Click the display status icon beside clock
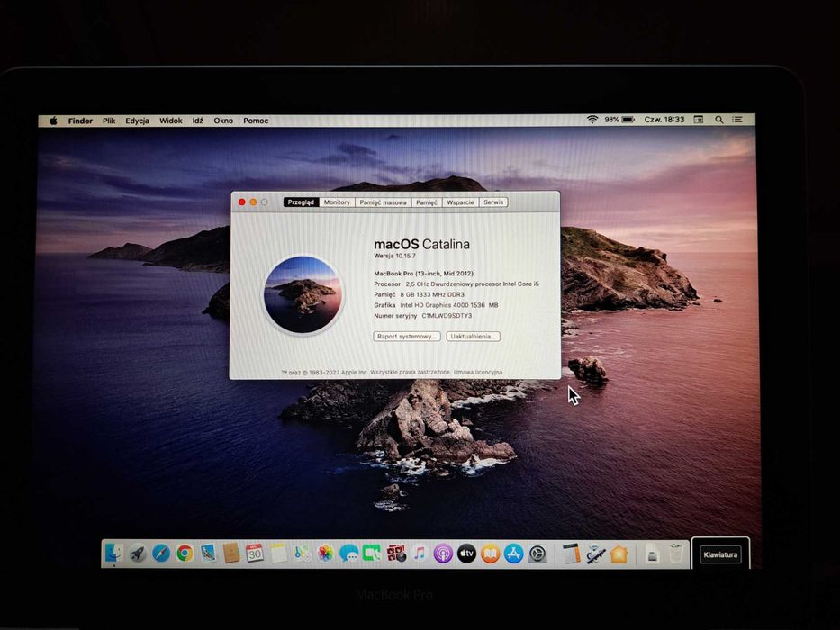 pyautogui.click(x=699, y=120)
